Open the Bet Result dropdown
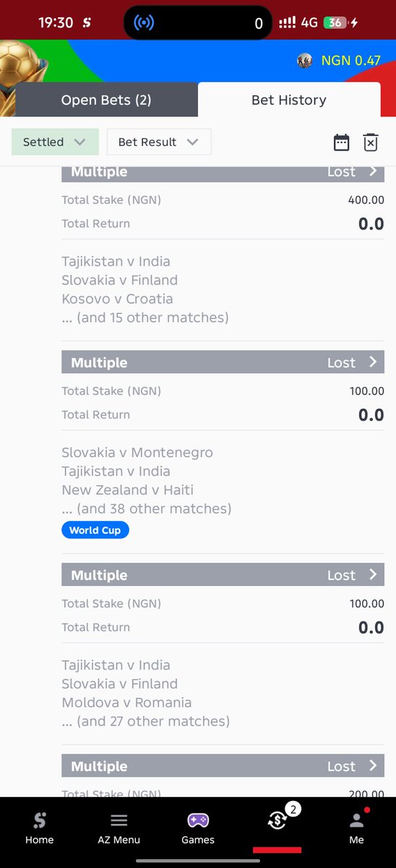Viewport: 396px width, 868px height. 159,142
